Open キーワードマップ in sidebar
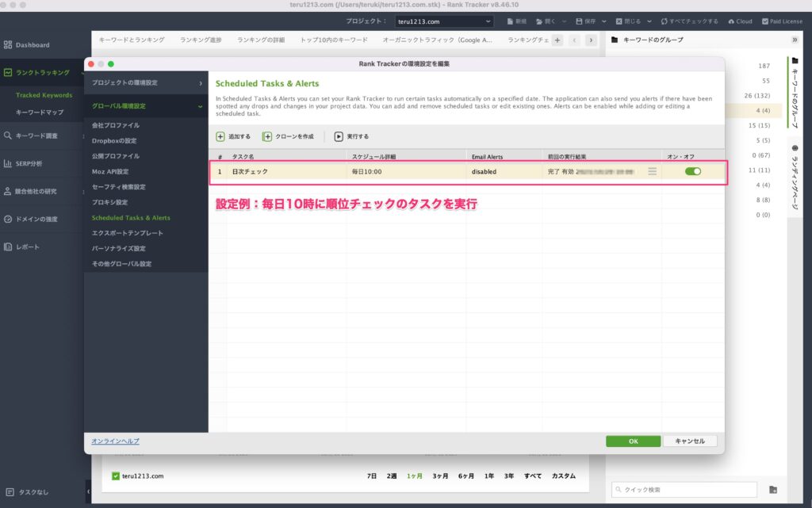This screenshot has height=508, width=812. [40, 113]
